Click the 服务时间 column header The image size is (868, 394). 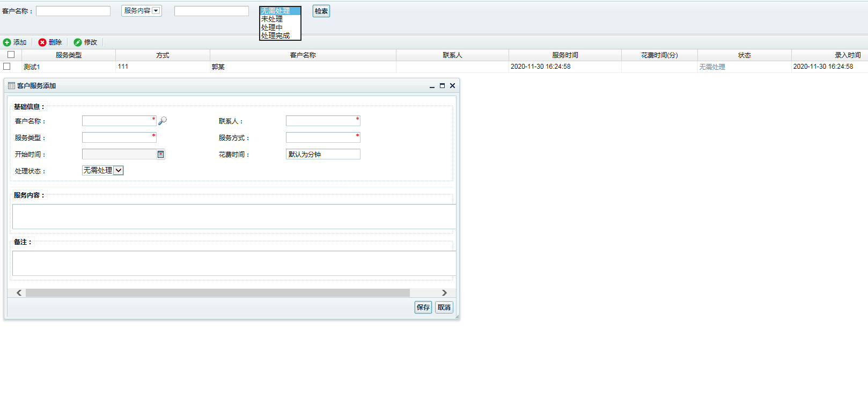coord(565,55)
